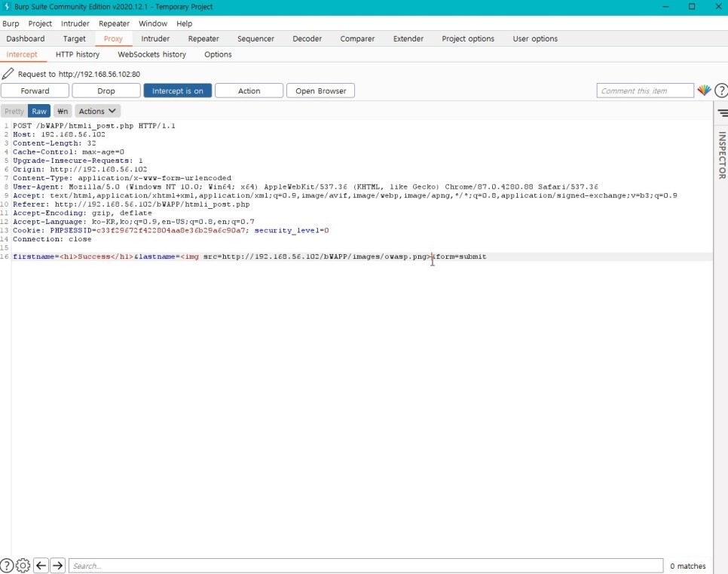Click the pencil edit icon beside Request
Screen dimensions: 728x574
(8, 73)
